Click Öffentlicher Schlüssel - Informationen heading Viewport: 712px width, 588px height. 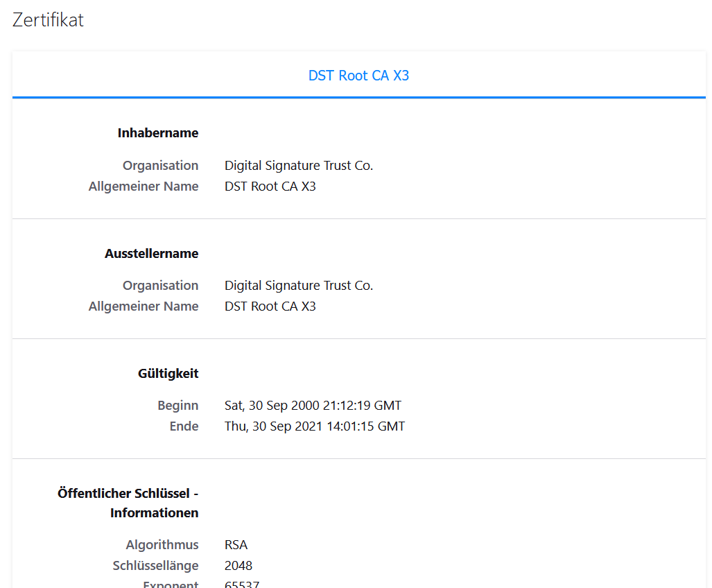(128, 503)
